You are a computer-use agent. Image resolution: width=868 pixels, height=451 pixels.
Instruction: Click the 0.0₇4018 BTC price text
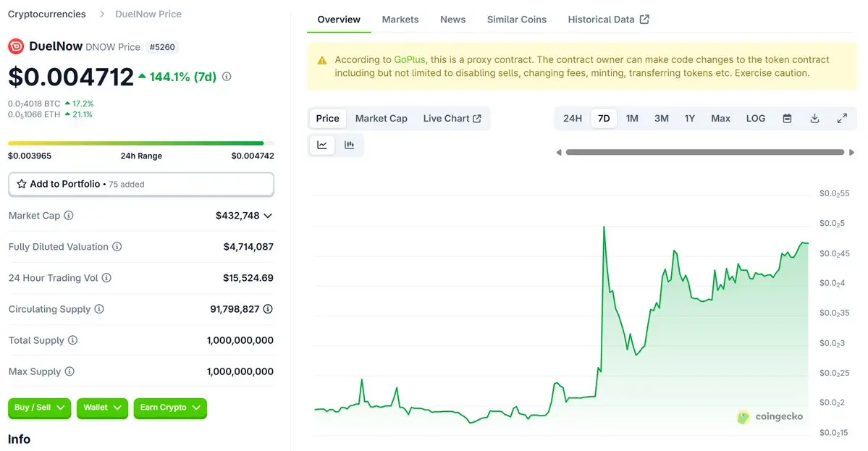34,104
